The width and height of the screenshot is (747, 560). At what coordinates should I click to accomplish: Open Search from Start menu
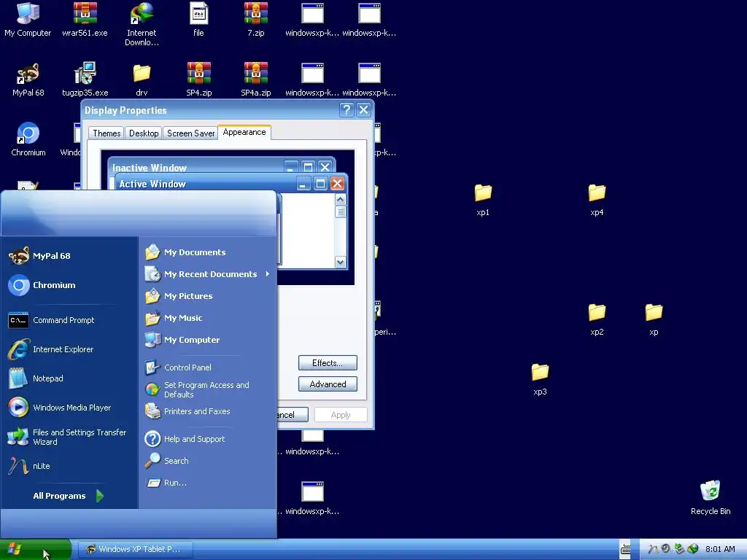[208, 461]
